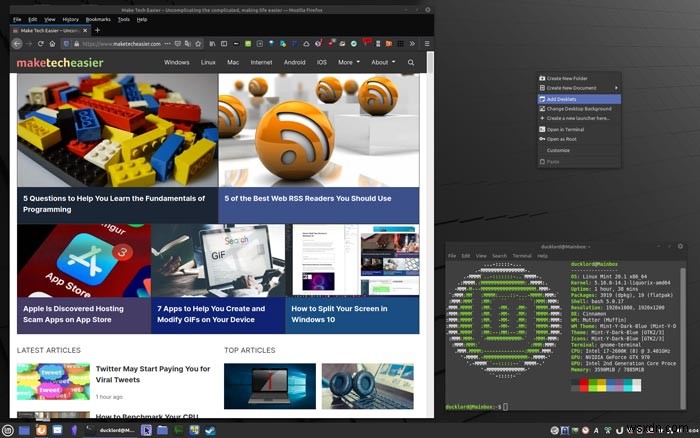Open tracking protection shield icon in address bar
This screenshot has height=438, width=700.
(x=67, y=44)
